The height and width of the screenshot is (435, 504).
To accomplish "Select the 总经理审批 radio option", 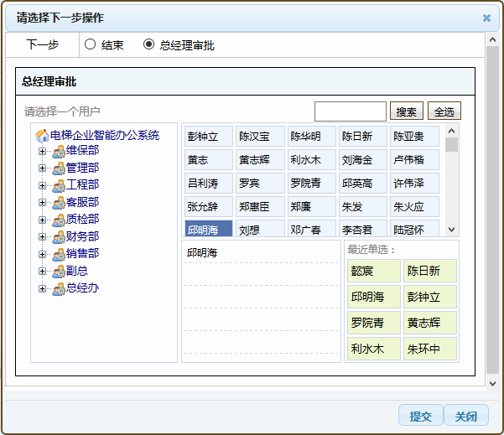I will 149,44.
